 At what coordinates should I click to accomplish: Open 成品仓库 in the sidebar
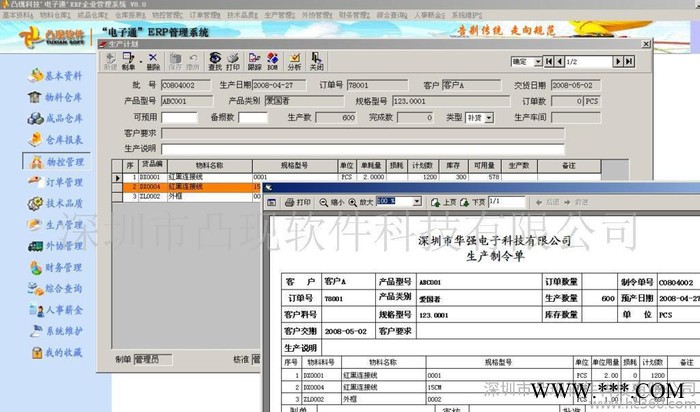point(55,118)
